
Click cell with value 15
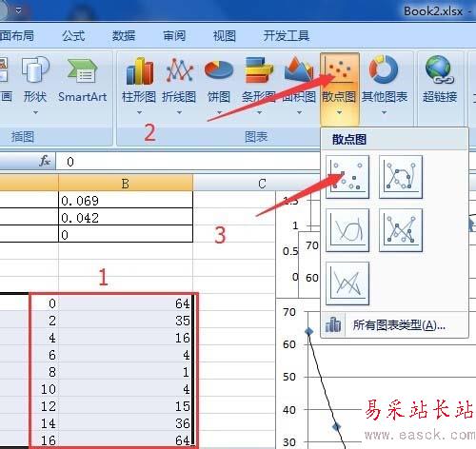click(x=126, y=406)
